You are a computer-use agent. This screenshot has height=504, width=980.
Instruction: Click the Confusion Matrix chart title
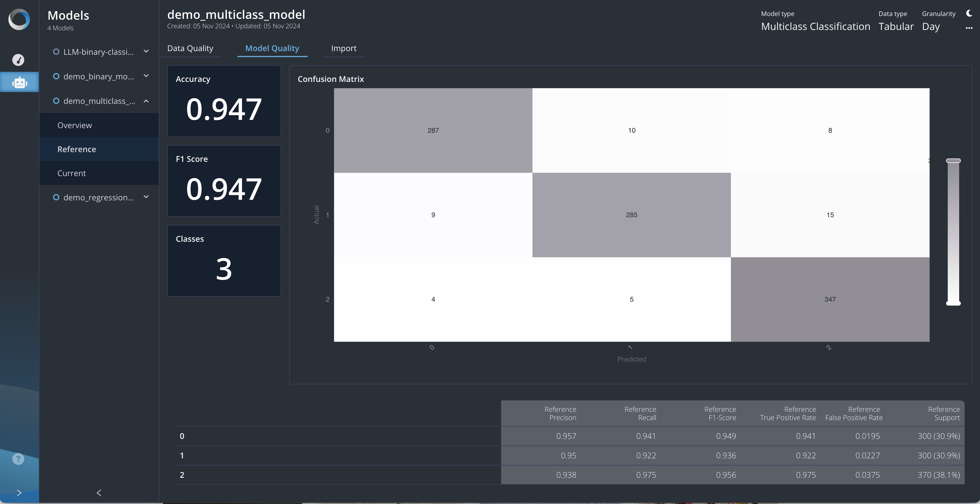(330, 79)
